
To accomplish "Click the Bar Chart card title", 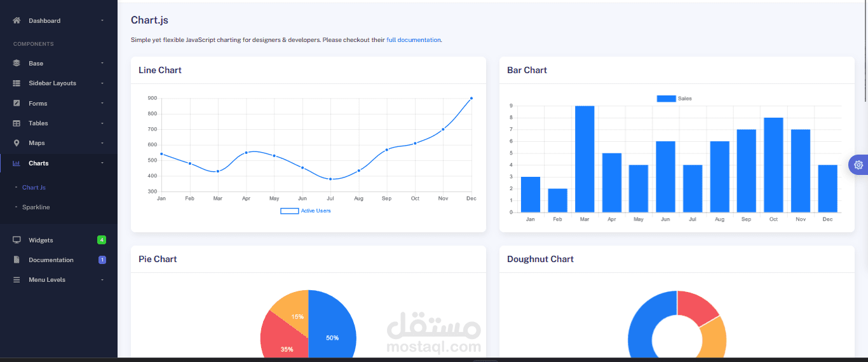I will click(x=527, y=70).
